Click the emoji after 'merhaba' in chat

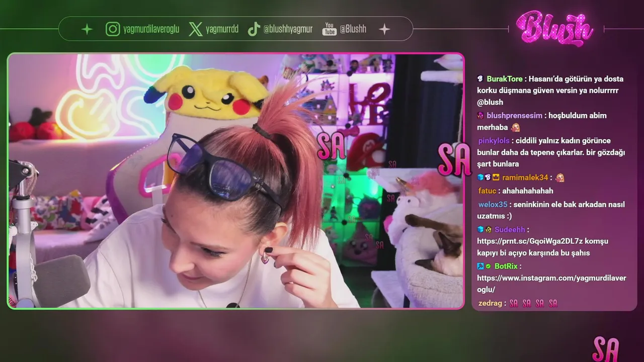(x=516, y=127)
